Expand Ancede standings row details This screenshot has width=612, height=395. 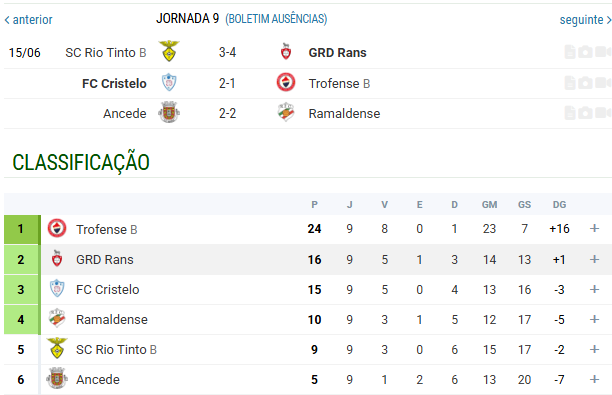click(x=594, y=379)
